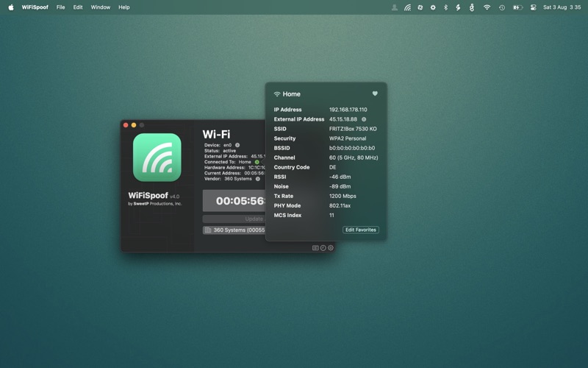Image resolution: width=588 pixels, height=368 pixels.
Task: Click Channel value 60 (5 GHz, 80 MHz)
Action: [x=354, y=158]
